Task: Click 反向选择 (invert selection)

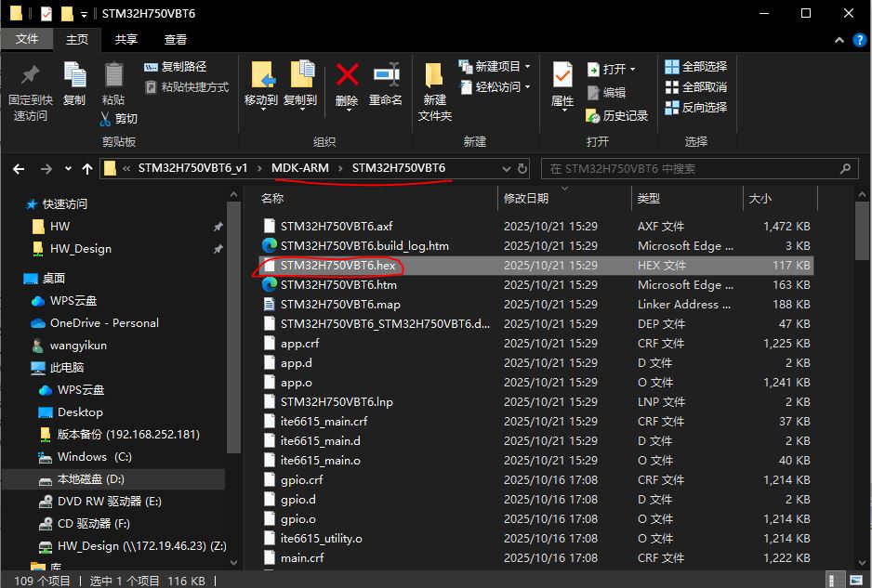Action: tap(695, 107)
